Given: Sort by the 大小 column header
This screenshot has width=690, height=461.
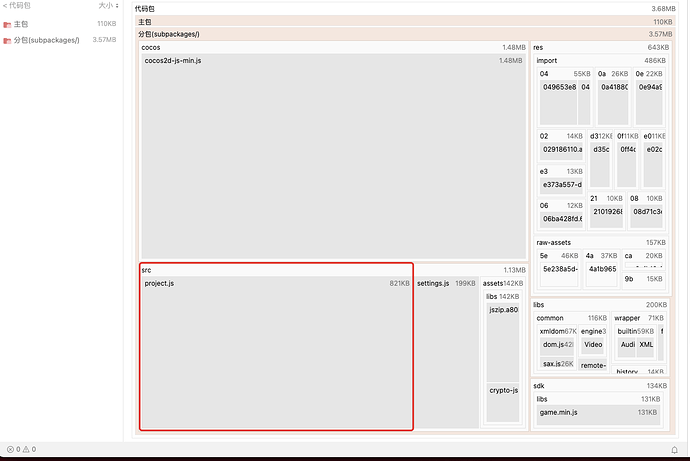Looking at the screenshot, I should click(108, 6).
